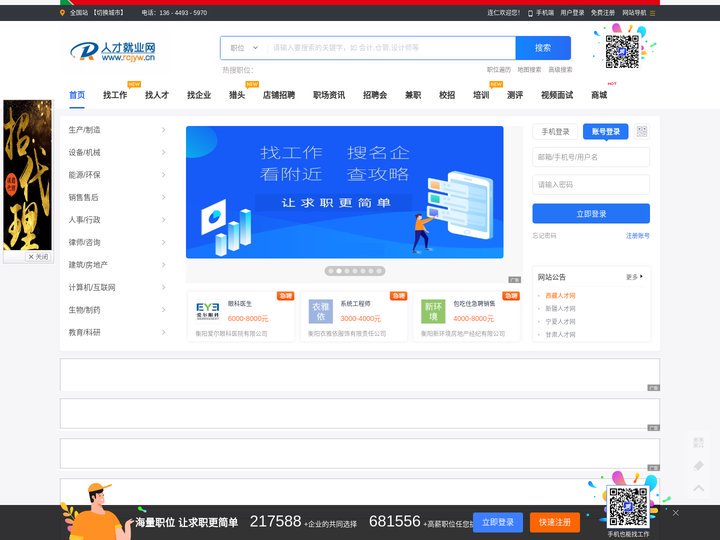Click 立即登录 in the bottom bar

click(498, 522)
